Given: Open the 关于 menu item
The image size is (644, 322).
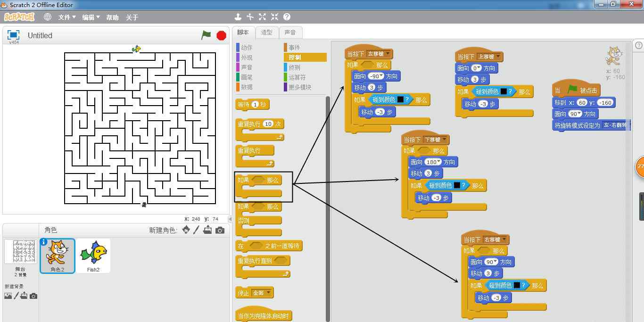Looking at the screenshot, I should pyautogui.click(x=132, y=17).
